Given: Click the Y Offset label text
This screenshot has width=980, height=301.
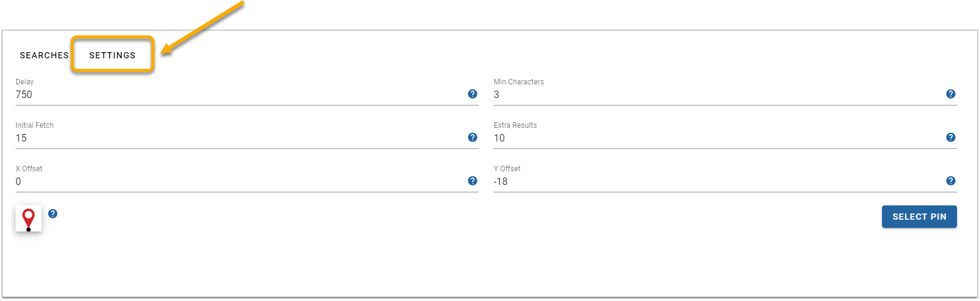Looking at the screenshot, I should click(507, 169).
